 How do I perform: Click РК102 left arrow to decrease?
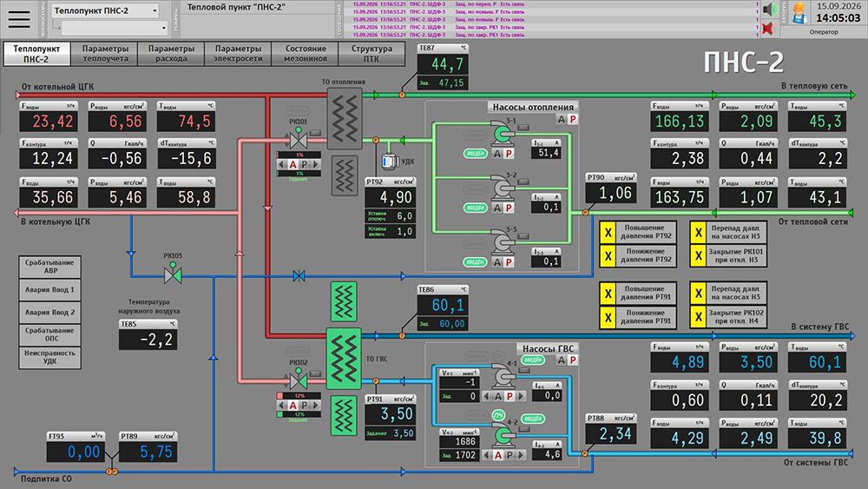282,406
